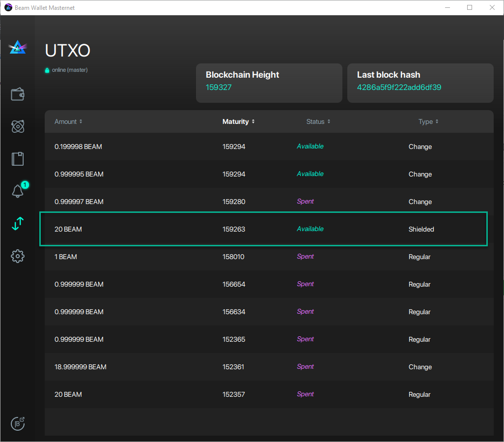Click the green lock icon near online status
The width and height of the screenshot is (504, 442).
pyautogui.click(x=48, y=70)
